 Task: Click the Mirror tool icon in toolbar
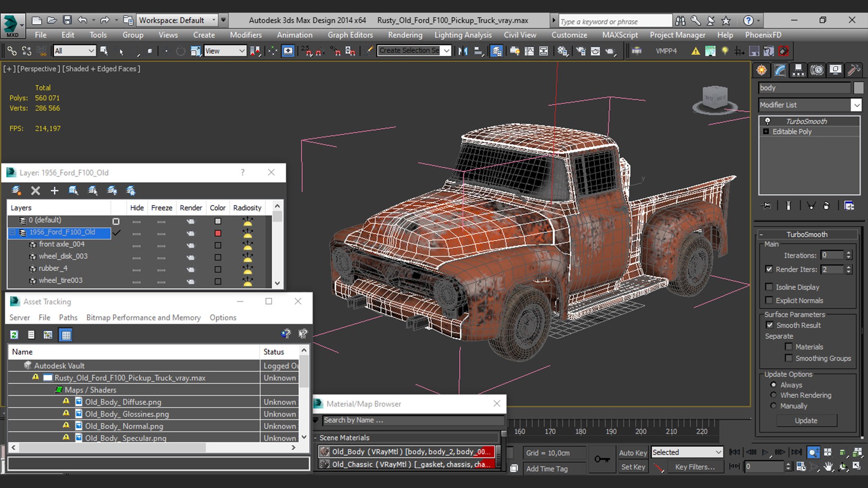click(463, 51)
